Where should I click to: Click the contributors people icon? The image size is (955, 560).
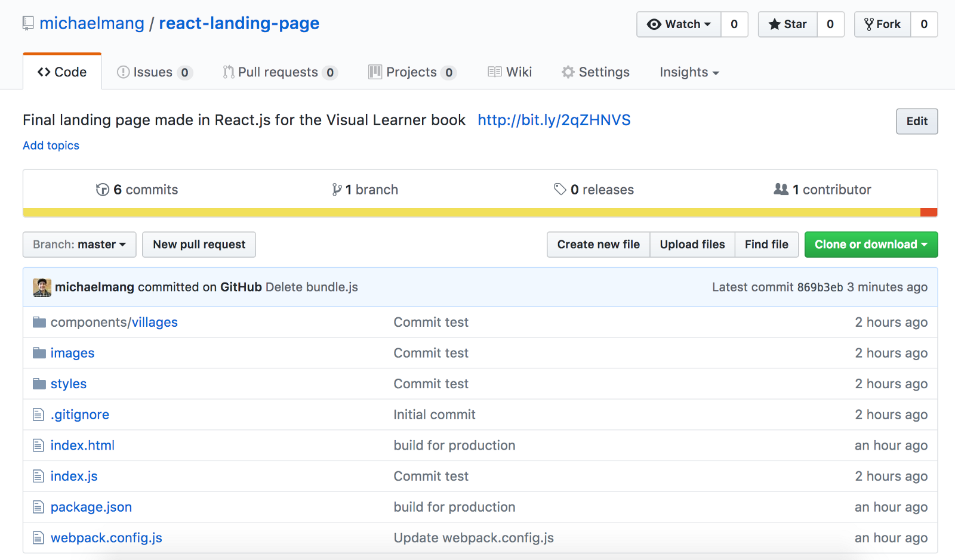[781, 189]
